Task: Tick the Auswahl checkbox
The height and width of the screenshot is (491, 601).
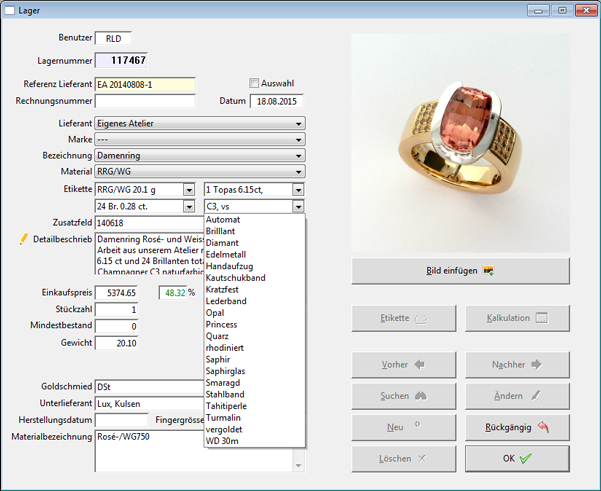Action: click(x=254, y=83)
